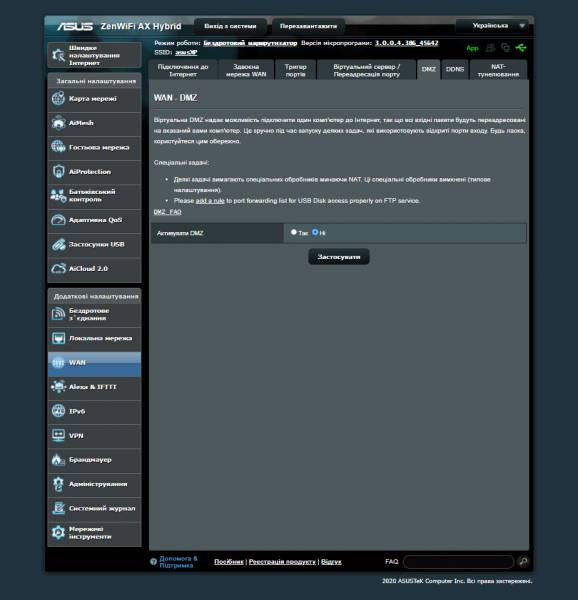Open Guest Network (Гостьова мережа) icon
Screen dimensions: 578x600
tap(58, 147)
